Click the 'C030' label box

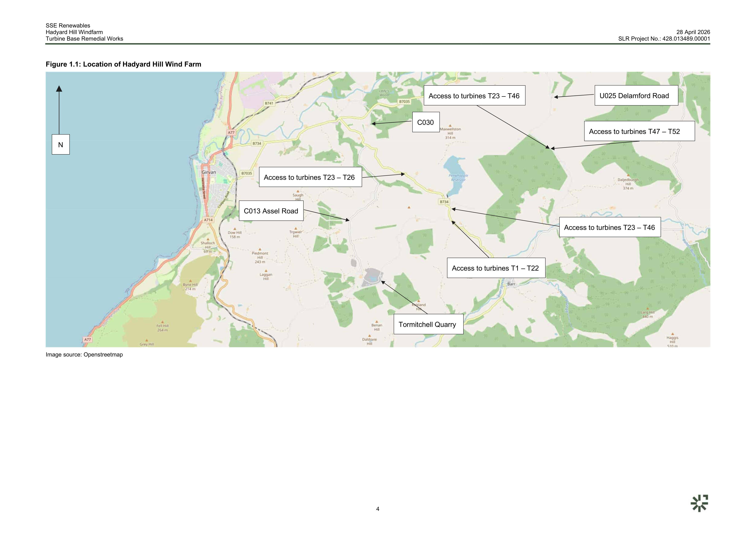[x=426, y=122]
